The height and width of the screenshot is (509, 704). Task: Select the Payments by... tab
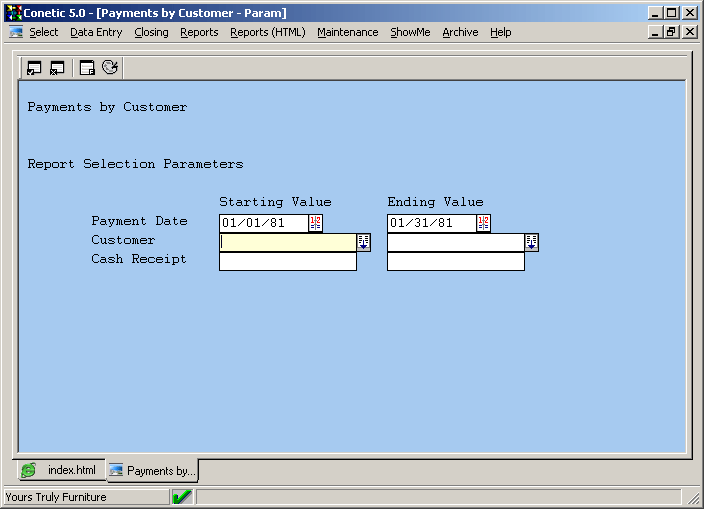(x=153, y=470)
